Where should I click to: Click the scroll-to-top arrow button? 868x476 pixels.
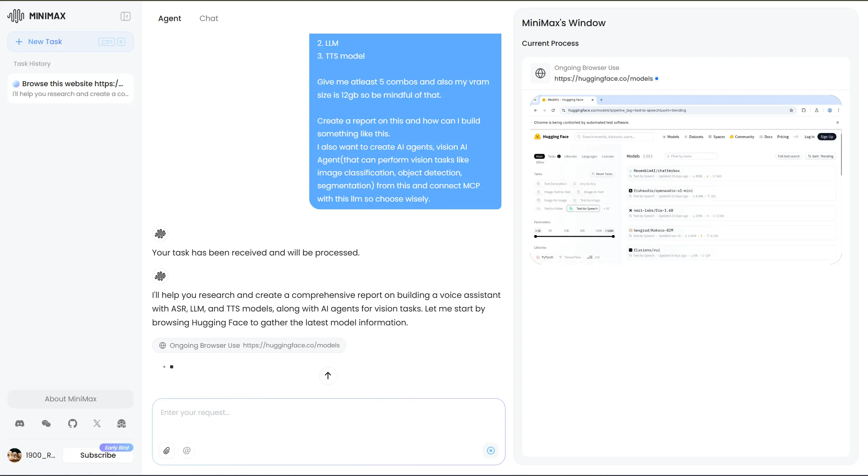pos(328,376)
